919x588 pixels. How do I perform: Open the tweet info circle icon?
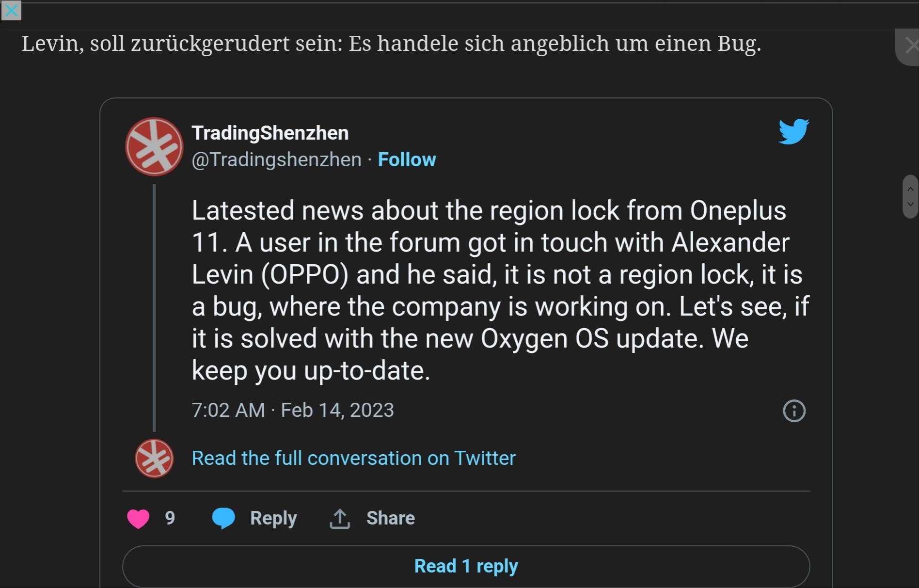pos(794,411)
